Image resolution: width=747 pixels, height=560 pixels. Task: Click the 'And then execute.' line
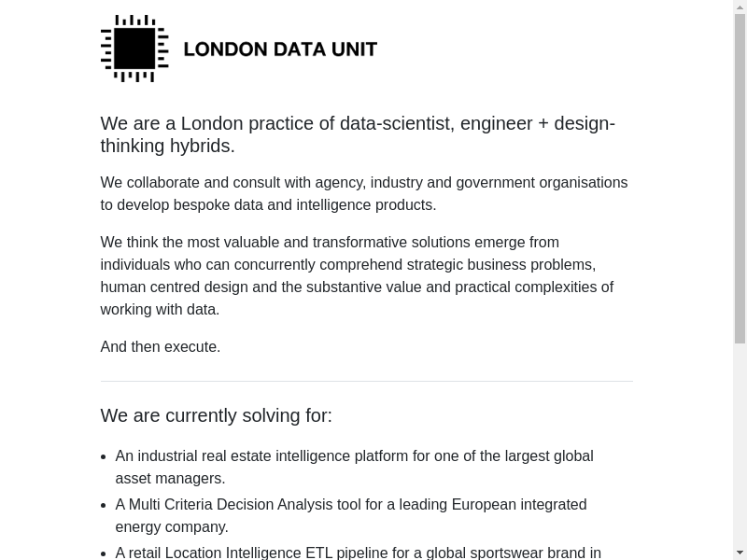click(161, 346)
